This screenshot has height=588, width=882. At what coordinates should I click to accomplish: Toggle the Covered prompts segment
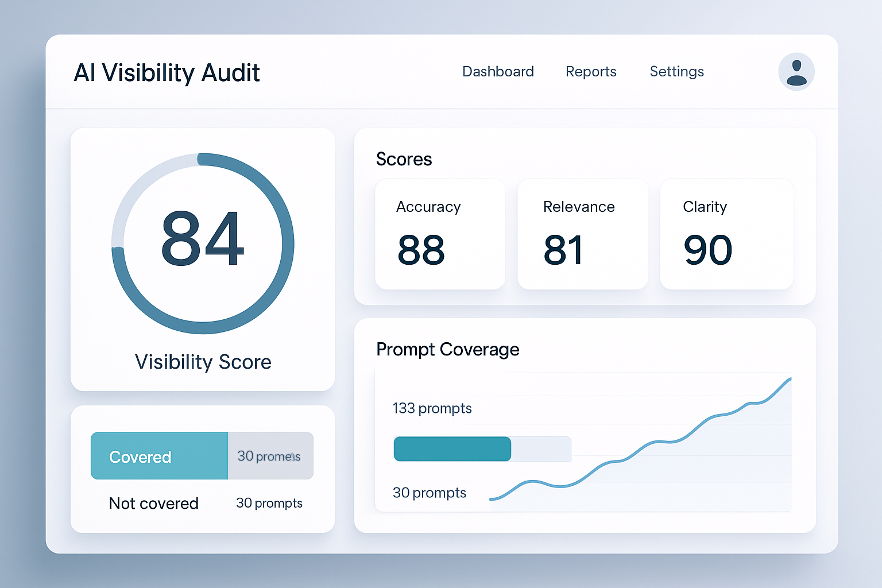(158, 456)
